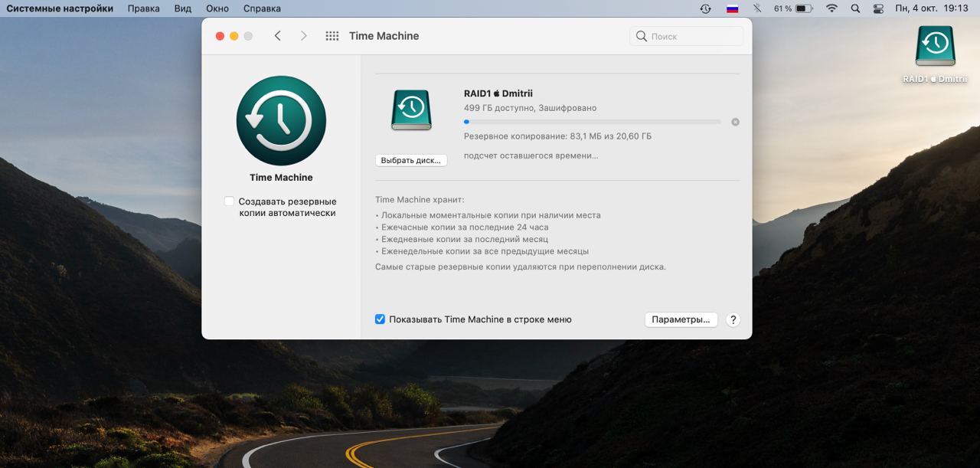The height and width of the screenshot is (468, 980).
Task: Click the 'Выбрать диск…' button
Action: click(411, 160)
